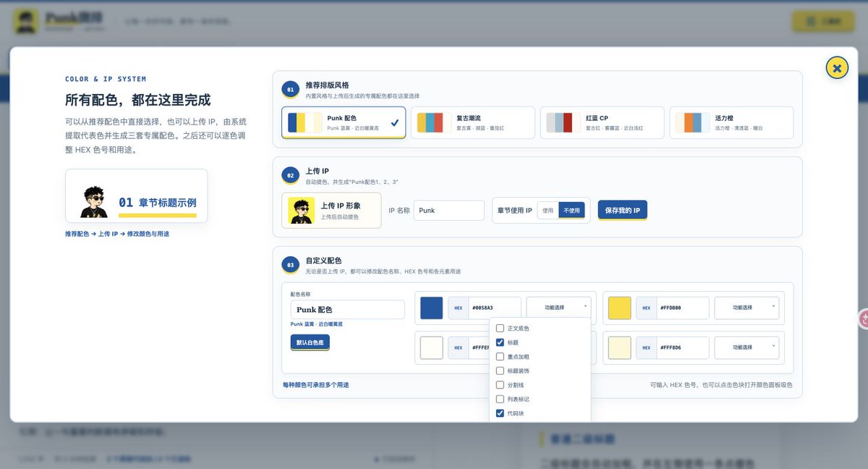Click the HEX label beside #FFDB00

pos(646,308)
